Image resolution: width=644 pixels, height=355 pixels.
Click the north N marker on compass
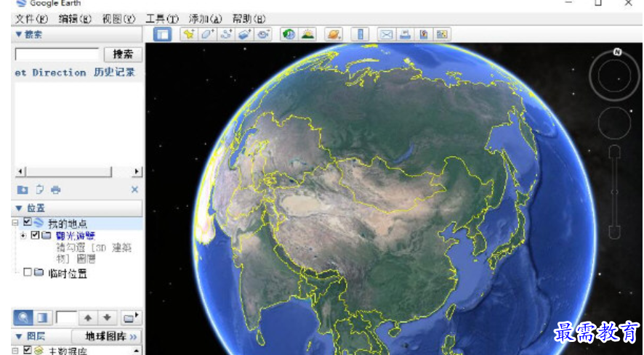[617, 52]
